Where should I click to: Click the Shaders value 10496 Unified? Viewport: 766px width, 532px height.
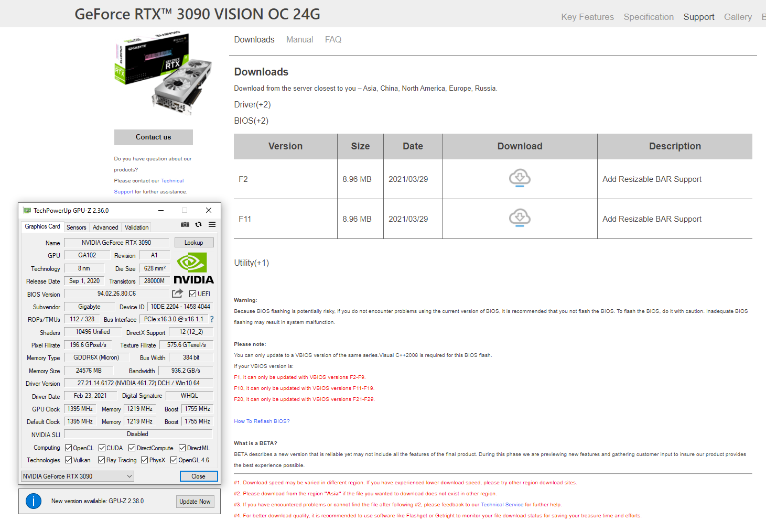point(93,332)
